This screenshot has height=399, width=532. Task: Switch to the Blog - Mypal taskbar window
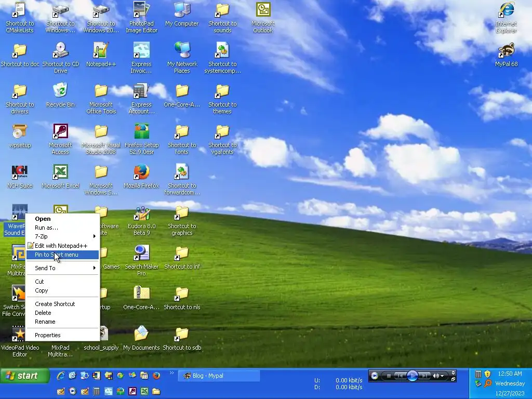coord(219,376)
